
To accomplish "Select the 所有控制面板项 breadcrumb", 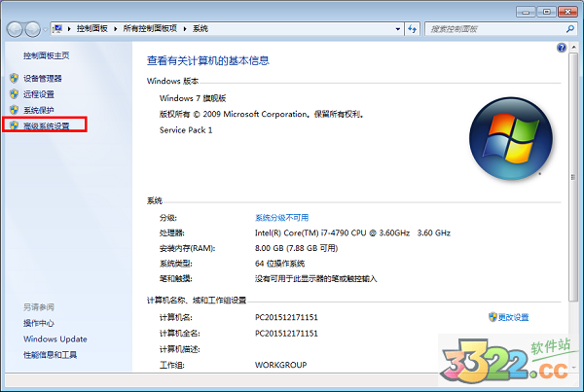I will pyautogui.click(x=150, y=28).
